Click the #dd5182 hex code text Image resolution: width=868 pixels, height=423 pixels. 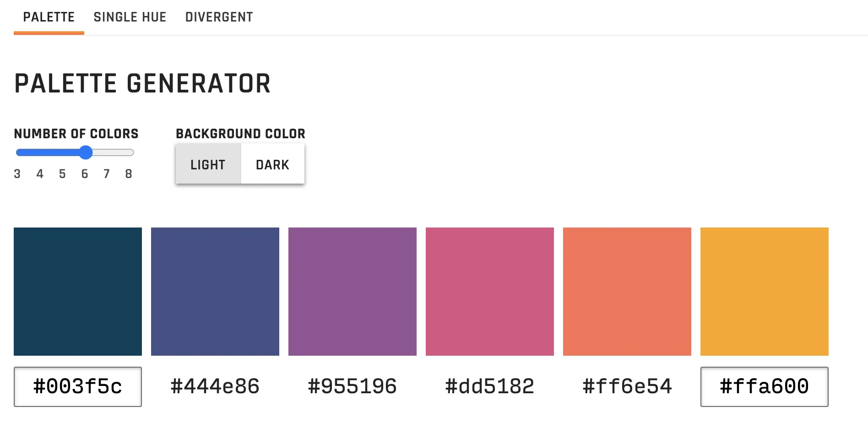coord(489,386)
